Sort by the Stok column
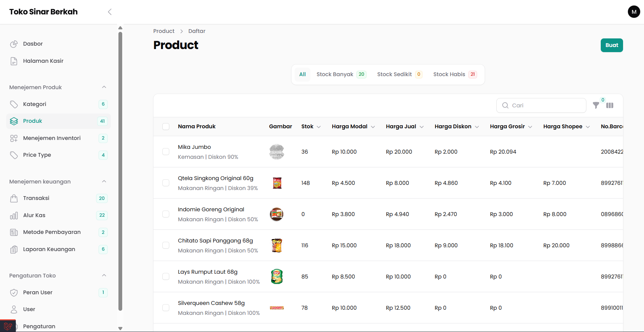The image size is (644, 332). point(311,127)
